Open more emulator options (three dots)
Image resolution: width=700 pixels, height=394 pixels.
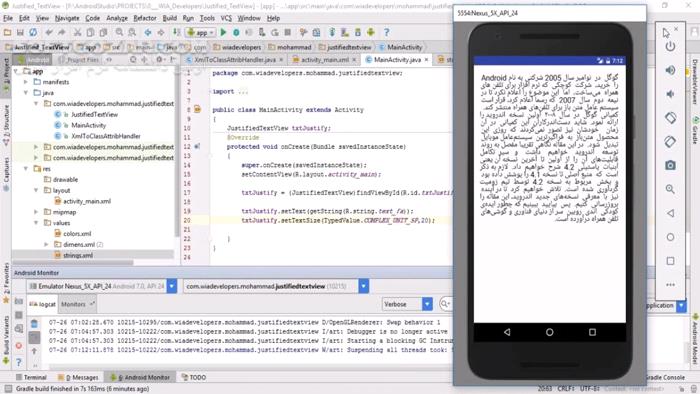[x=670, y=285]
